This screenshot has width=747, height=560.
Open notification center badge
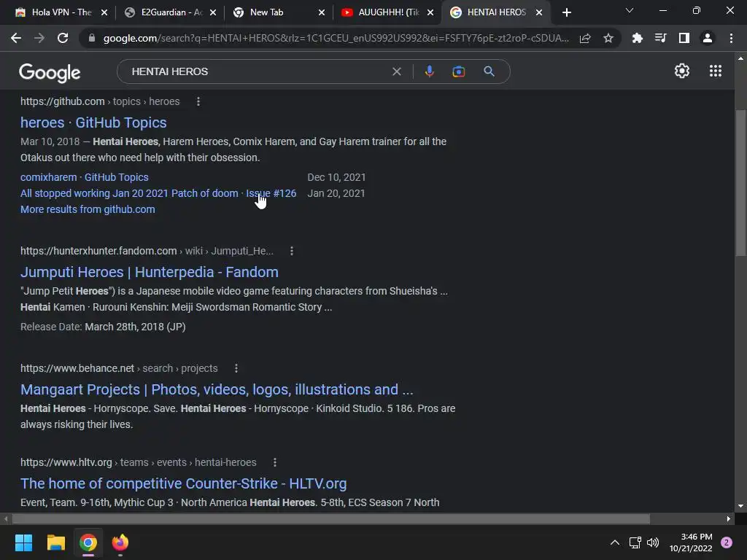pos(727,542)
